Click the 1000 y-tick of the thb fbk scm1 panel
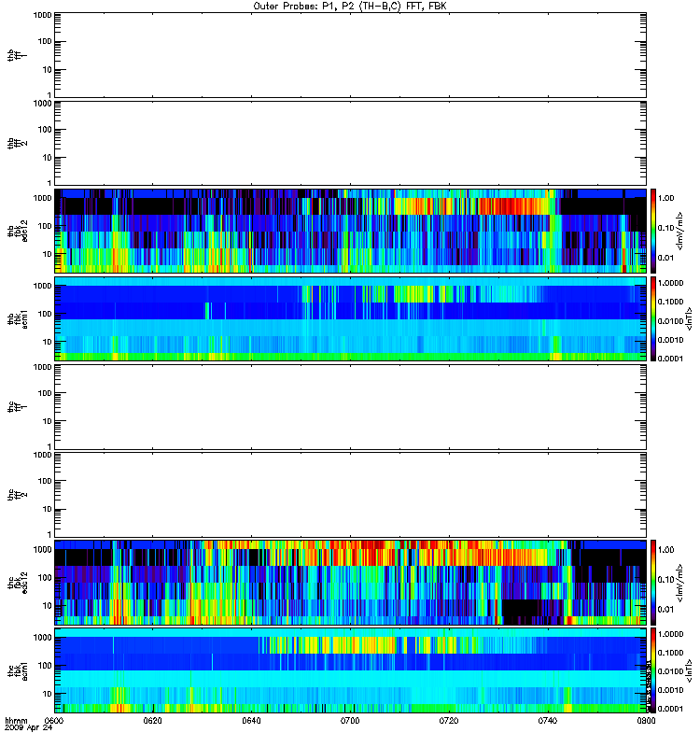 click(x=42, y=286)
